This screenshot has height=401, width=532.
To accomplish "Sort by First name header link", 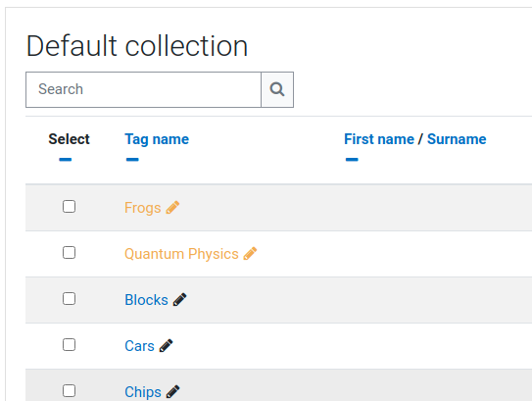I will (x=379, y=139).
